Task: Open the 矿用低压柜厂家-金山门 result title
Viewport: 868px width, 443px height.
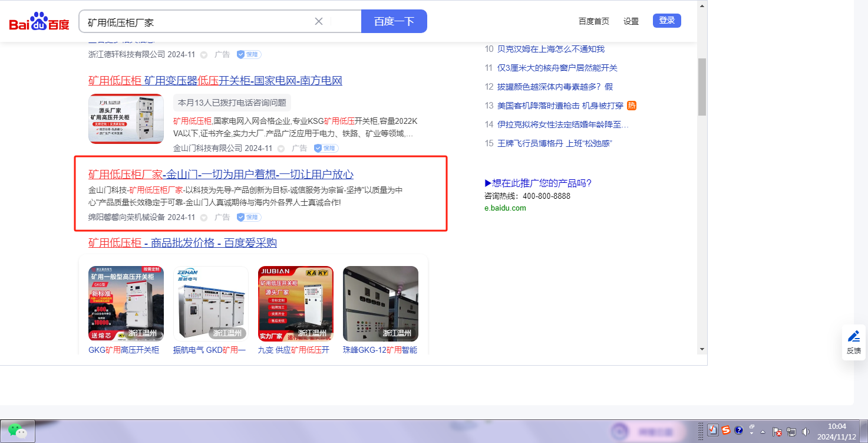Action: 221,174
